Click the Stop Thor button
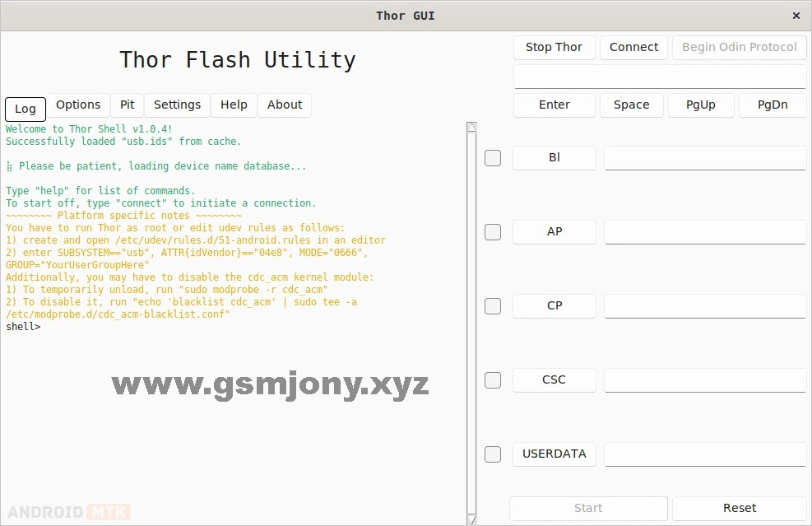The width and height of the screenshot is (812, 526). [x=554, y=47]
